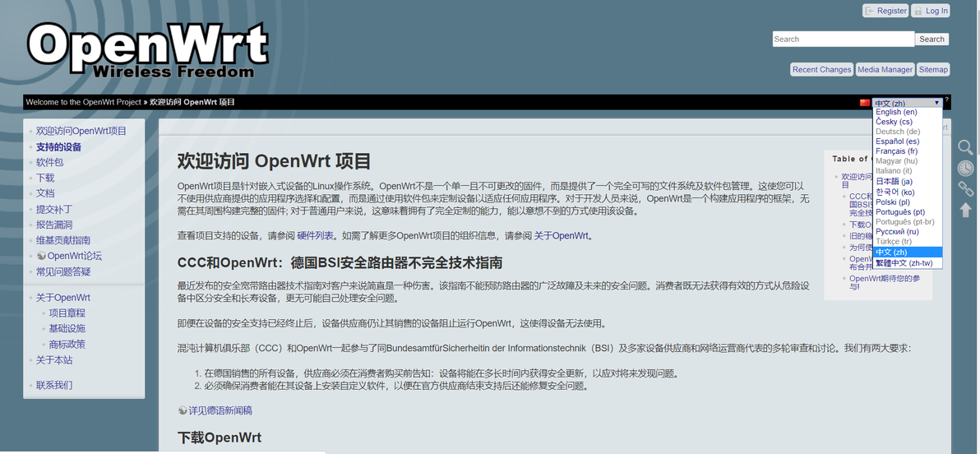
Task: Jump back to top with arrow icon
Action: tap(966, 210)
